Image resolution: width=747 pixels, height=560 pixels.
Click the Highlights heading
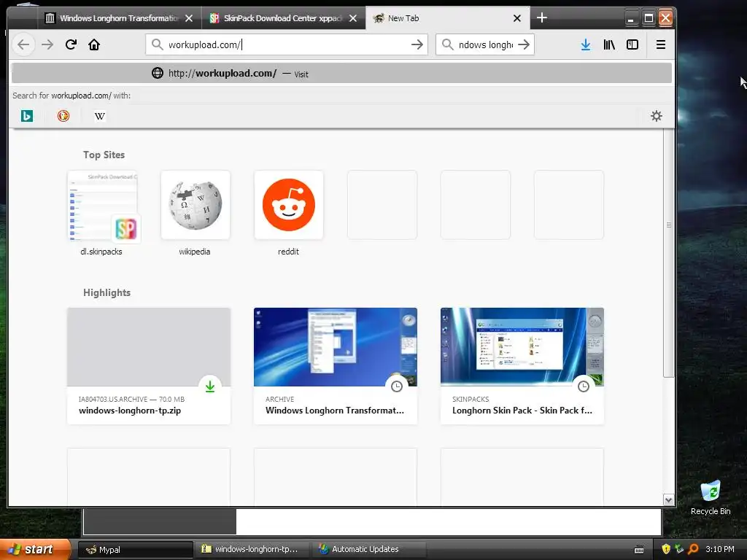point(107,292)
